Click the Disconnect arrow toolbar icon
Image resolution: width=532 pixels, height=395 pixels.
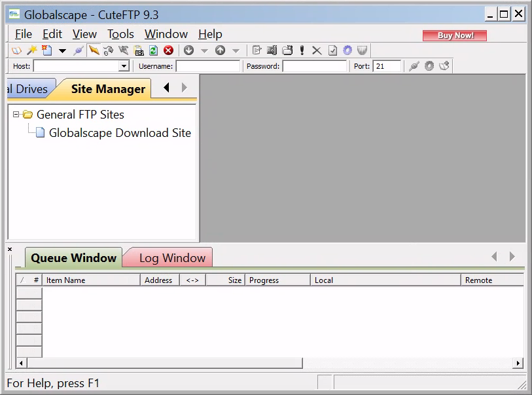pos(124,50)
